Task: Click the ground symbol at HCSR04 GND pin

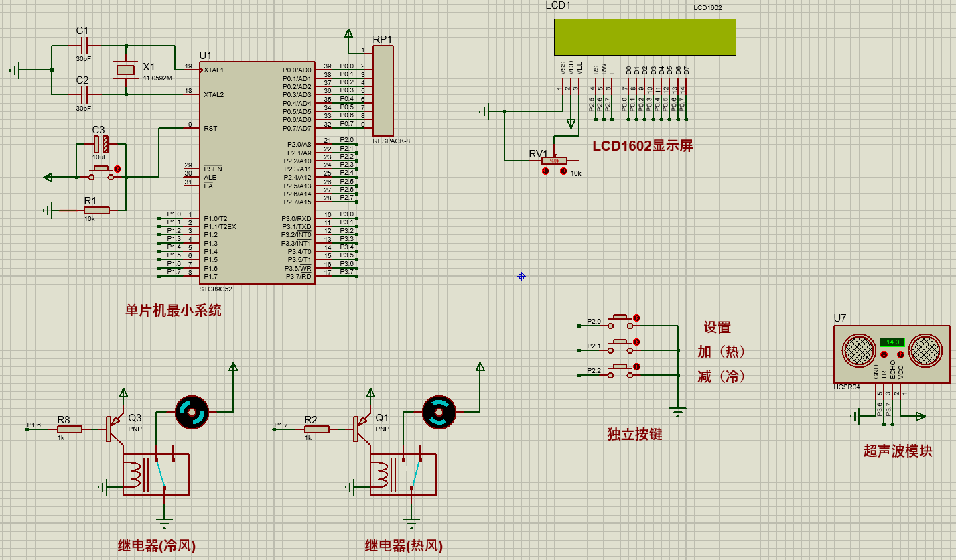Action: [856, 416]
